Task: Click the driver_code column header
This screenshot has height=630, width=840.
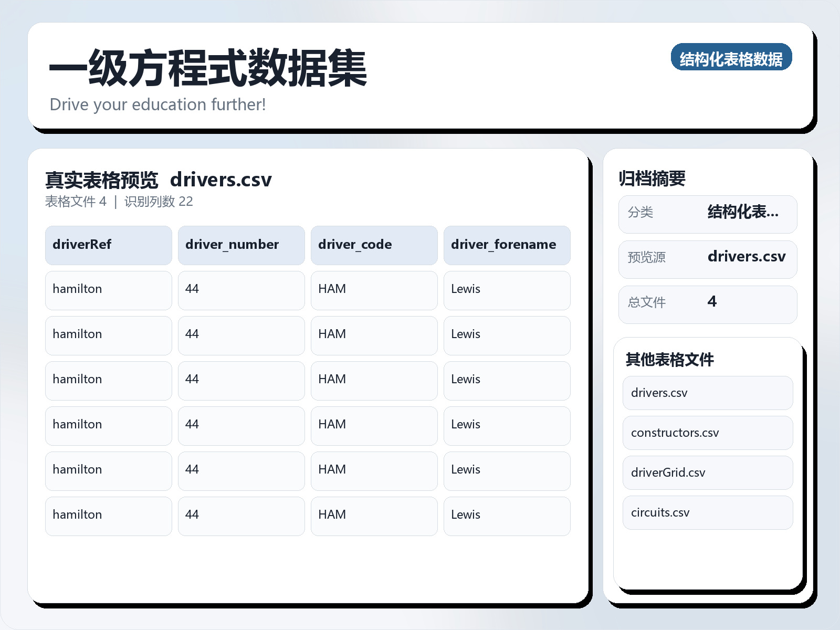Action: click(374, 245)
